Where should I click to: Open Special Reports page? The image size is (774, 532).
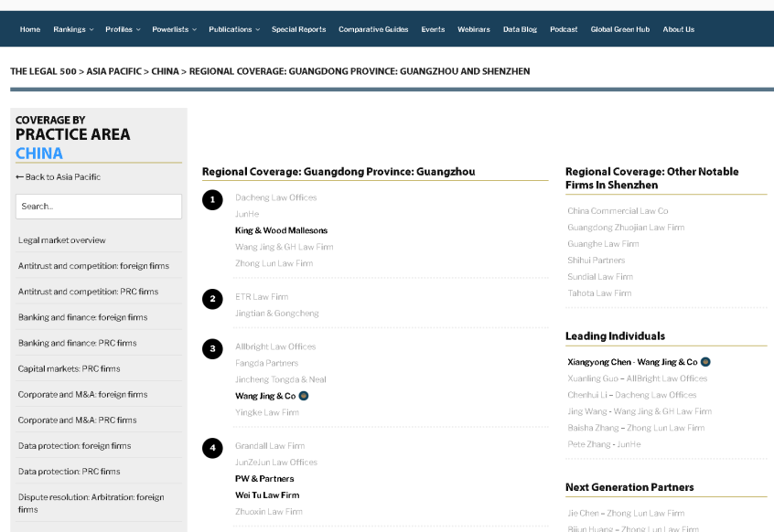tap(298, 29)
